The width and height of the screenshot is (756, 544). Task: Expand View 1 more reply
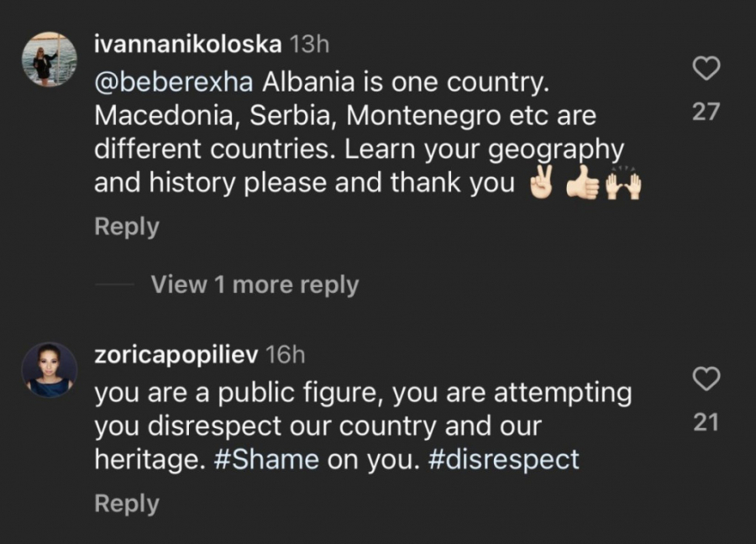point(255,285)
